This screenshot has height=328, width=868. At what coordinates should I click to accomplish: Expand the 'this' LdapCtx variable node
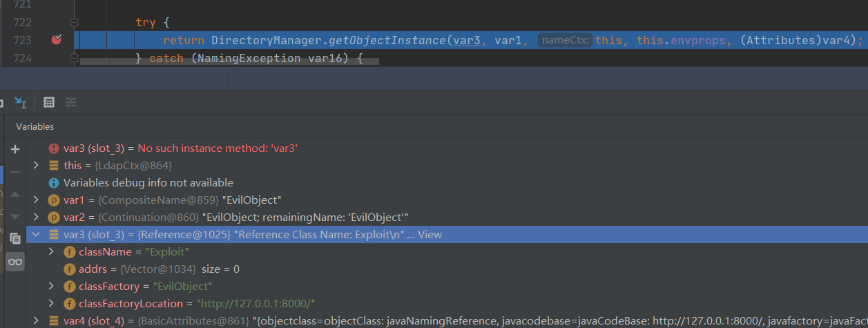pyautogui.click(x=37, y=166)
